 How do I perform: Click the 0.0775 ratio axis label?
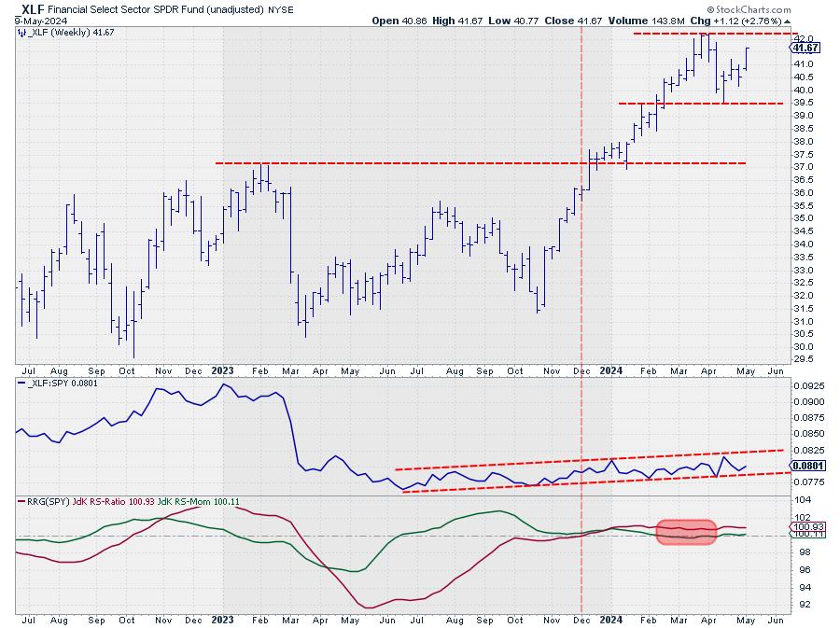point(809,481)
